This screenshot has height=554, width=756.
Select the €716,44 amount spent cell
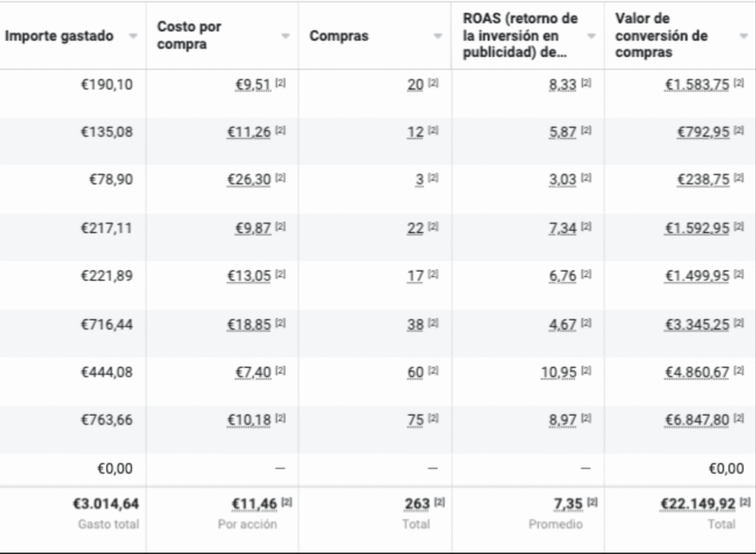pyautogui.click(x=106, y=325)
